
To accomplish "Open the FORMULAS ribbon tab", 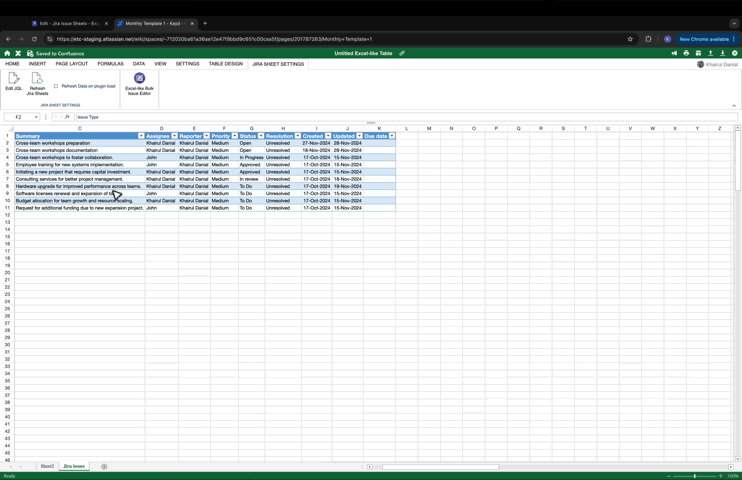I will coord(110,64).
